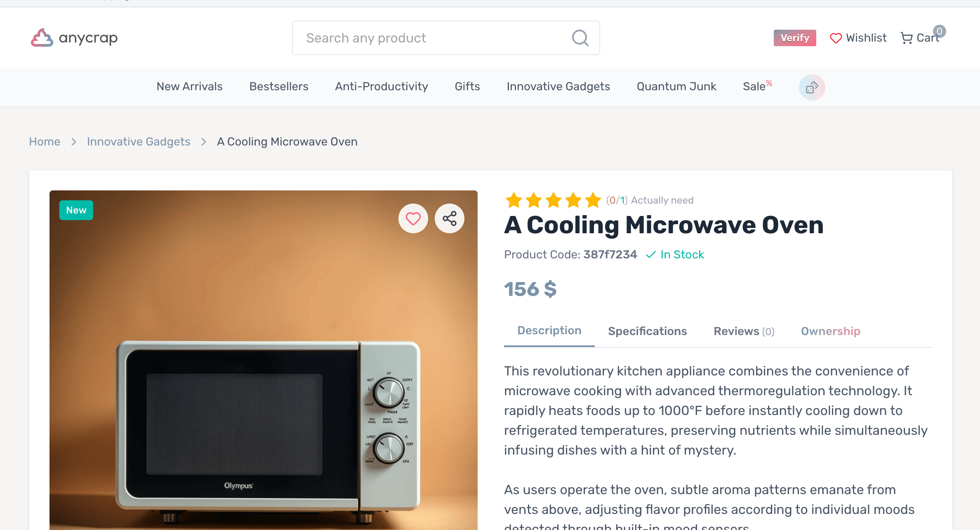Select the Ownership tab
This screenshot has width=980, height=530.
click(830, 331)
